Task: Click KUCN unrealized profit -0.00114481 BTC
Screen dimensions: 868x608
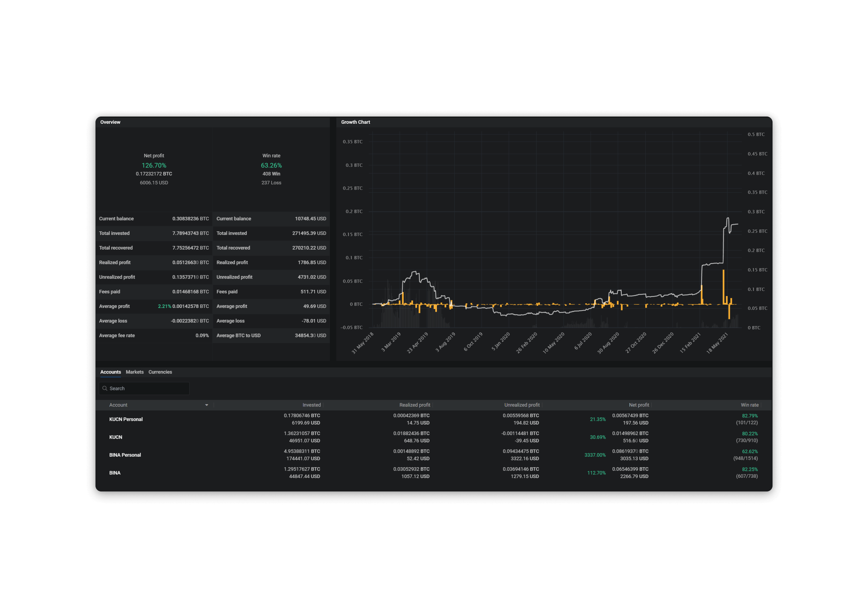Action: click(520, 433)
